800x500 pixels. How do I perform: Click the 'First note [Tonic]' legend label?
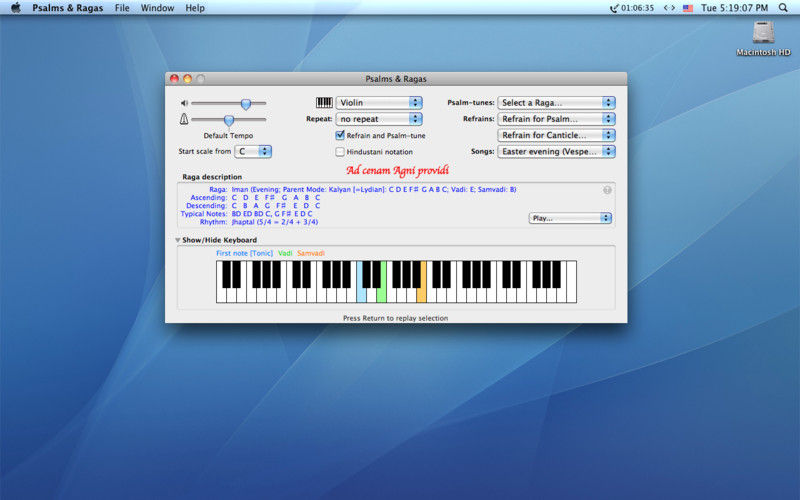point(244,253)
